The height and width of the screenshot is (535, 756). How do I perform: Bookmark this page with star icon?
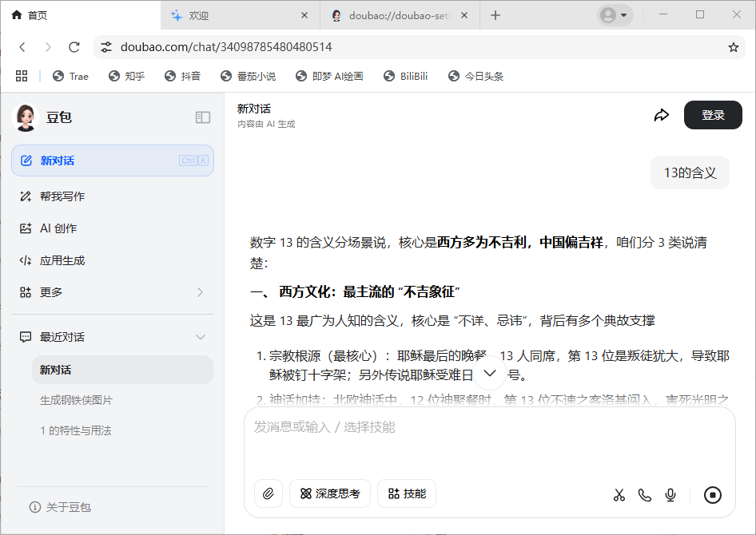(x=734, y=47)
